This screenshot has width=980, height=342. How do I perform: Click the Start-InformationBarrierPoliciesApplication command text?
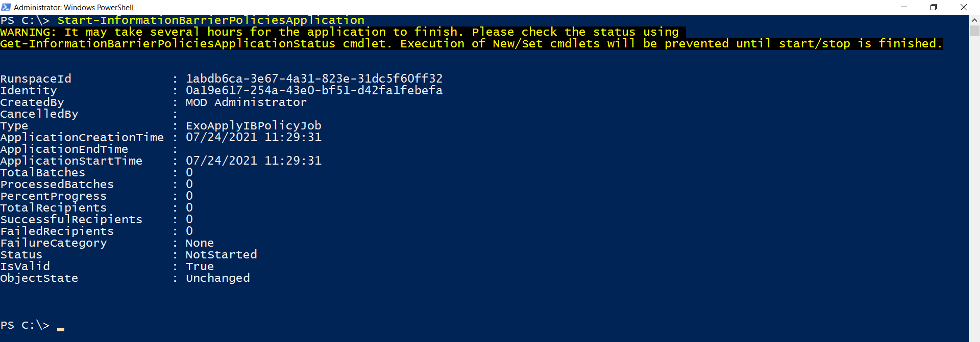click(x=211, y=20)
